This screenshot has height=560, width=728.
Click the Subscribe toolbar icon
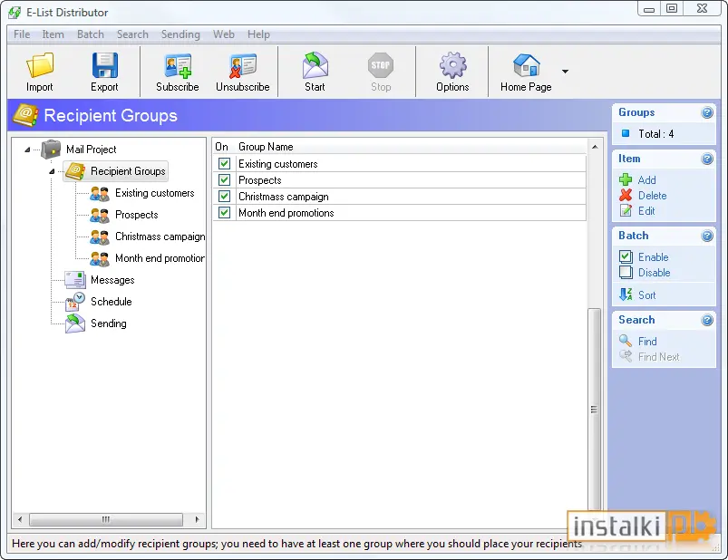(x=178, y=66)
